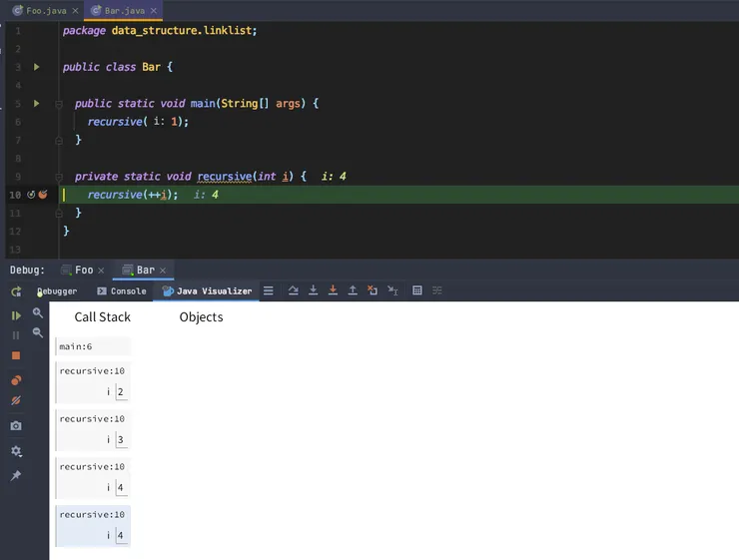
Task: Open debugger settings gear
Action: click(16, 451)
